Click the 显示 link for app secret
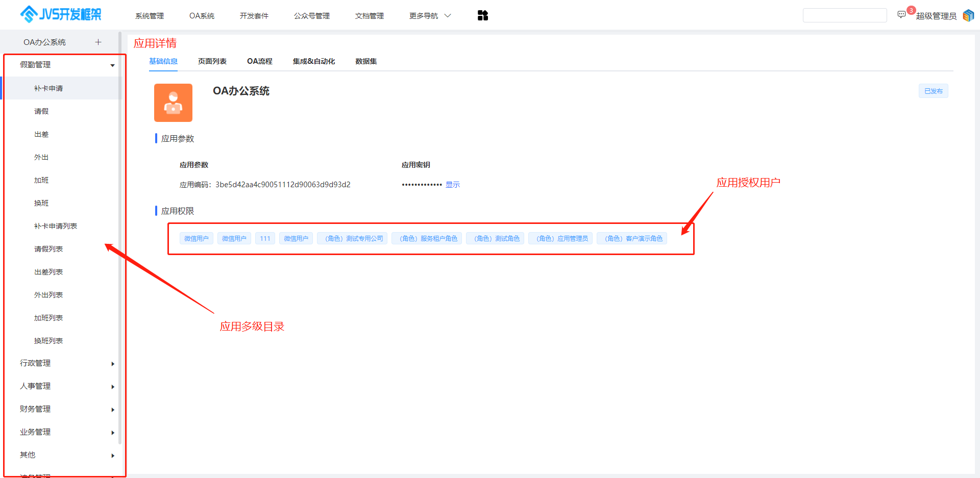Viewport: 980px width, 478px height. click(453, 185)
